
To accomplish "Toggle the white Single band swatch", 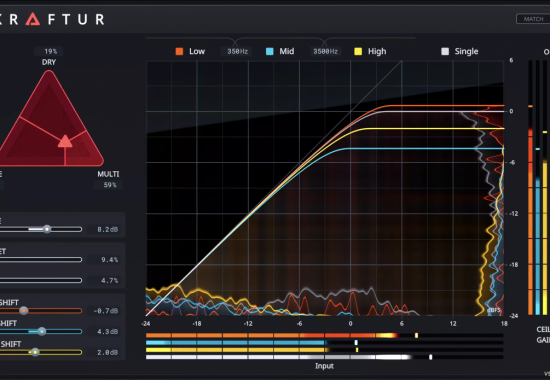I will 445,52.
